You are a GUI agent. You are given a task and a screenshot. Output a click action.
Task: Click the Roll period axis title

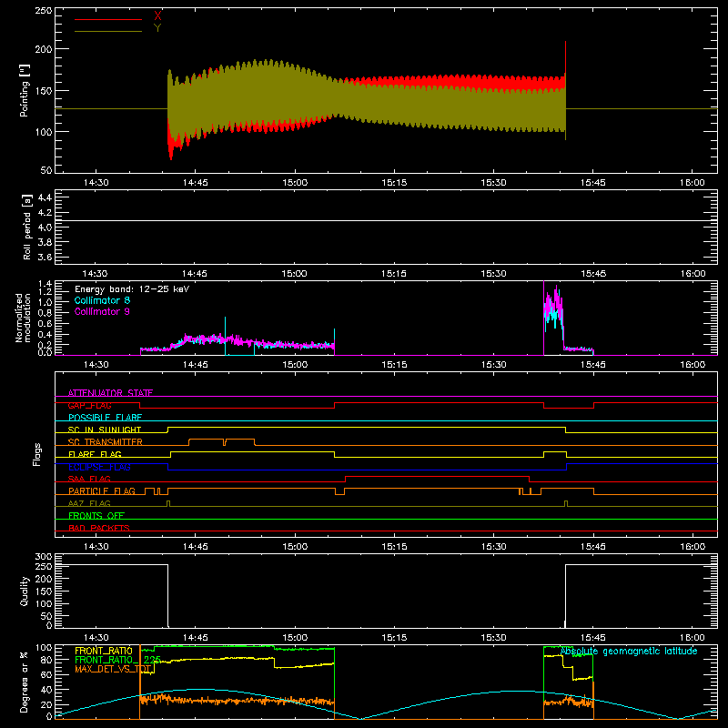click(x=27, y=227)
